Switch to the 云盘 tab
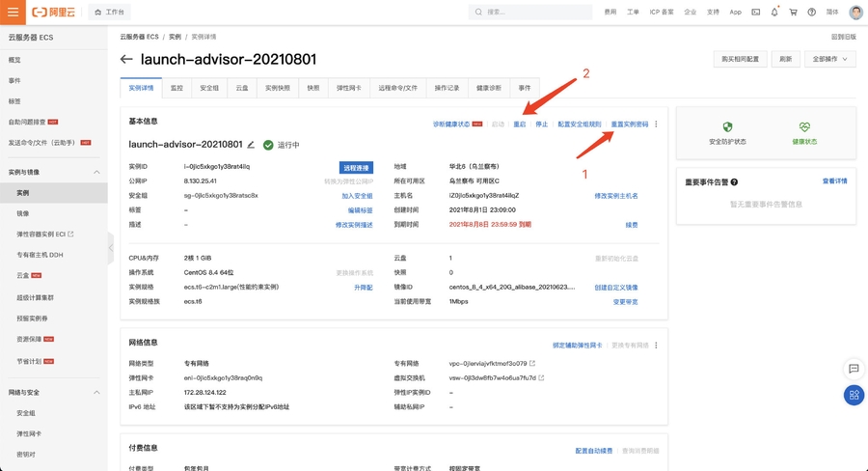Screen dimensions: 868x471 (x=242, y=87)
